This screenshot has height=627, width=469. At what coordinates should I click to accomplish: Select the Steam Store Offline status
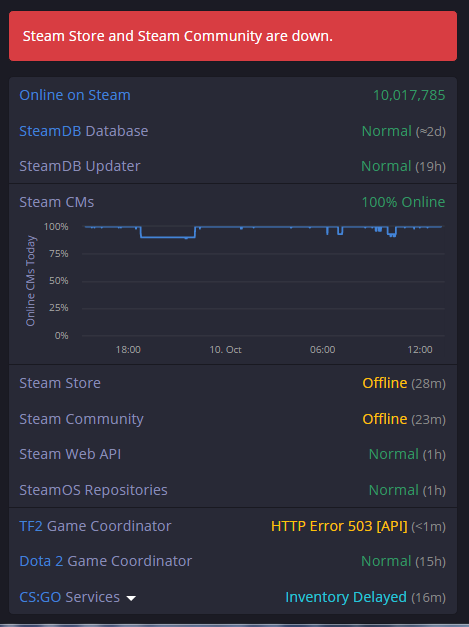(385, 383)
